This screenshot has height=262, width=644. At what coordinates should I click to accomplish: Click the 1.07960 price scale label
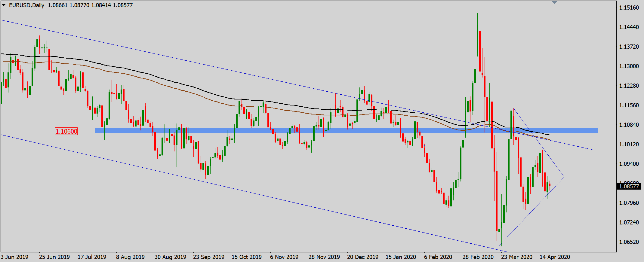629,203
